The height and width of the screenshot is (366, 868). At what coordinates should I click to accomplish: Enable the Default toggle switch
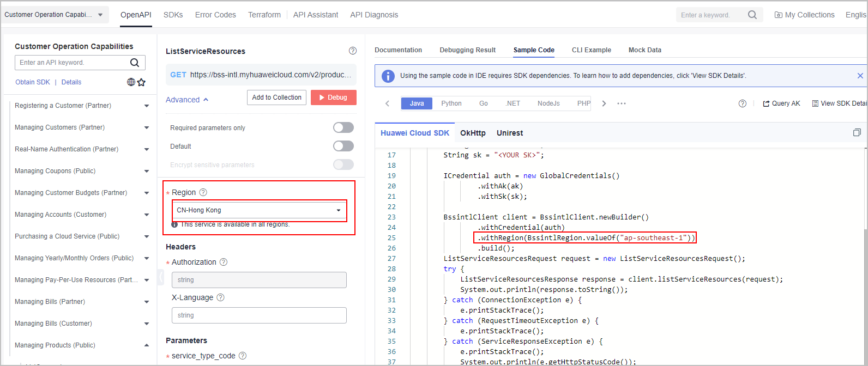[x=343, y=146]
